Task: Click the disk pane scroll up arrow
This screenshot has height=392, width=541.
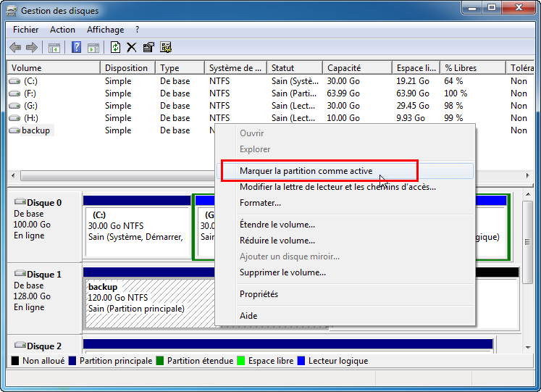Action: 528,195
